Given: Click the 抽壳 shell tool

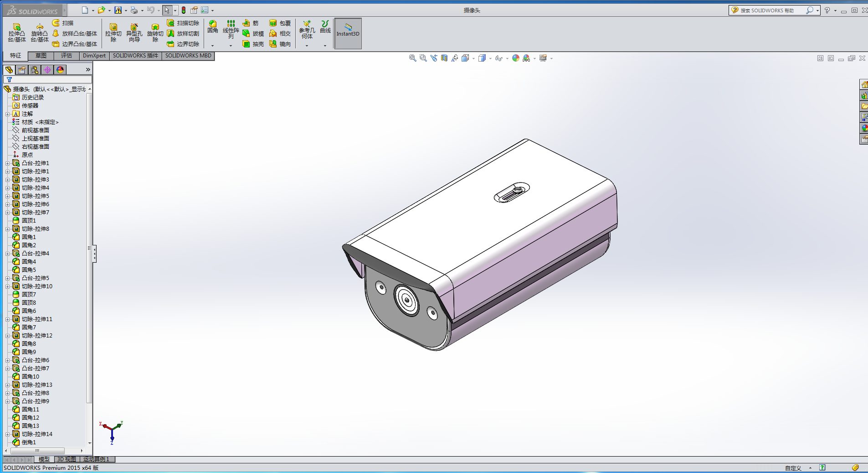Looking at the screenshot, I should [x=253, y=44].
